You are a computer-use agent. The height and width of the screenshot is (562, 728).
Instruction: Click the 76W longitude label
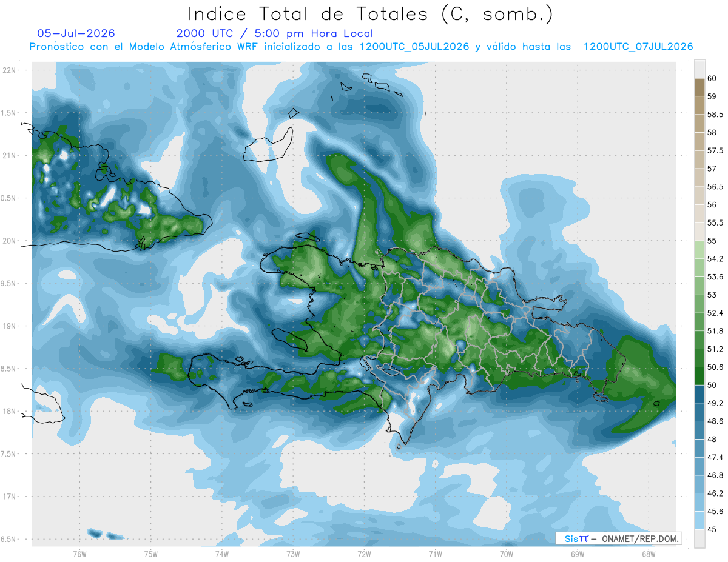[79, 554]
